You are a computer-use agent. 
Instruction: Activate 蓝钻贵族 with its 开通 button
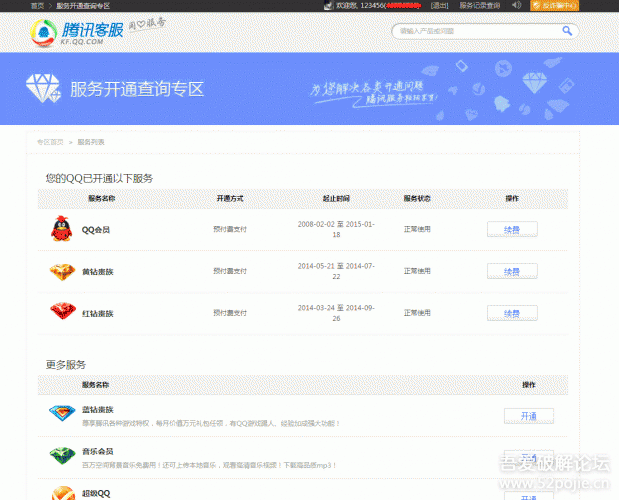click(x=529, y=416)
